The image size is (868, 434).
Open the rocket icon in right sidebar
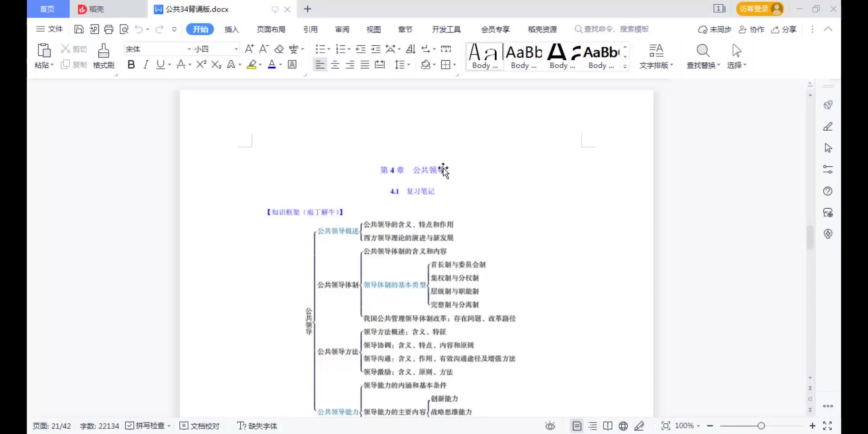click(828, 105)
